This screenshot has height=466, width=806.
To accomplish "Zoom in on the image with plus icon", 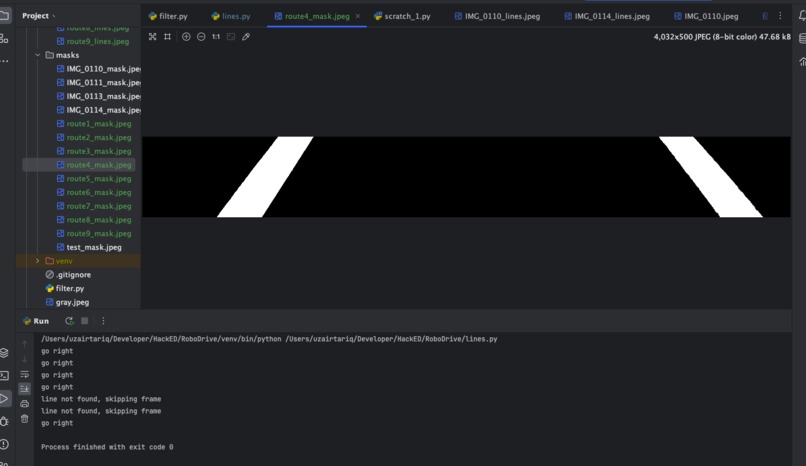I will [x=186, y=36].
